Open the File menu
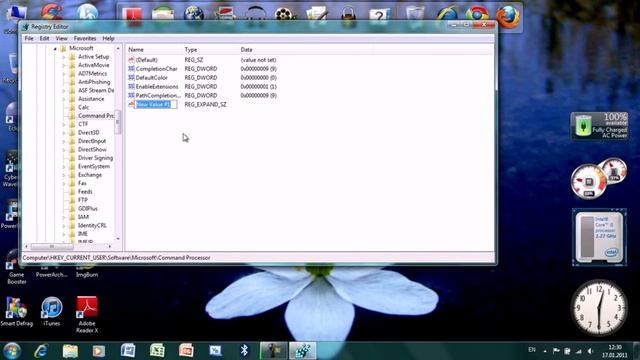This screenshot has height=360, width=640. (29, 38)
